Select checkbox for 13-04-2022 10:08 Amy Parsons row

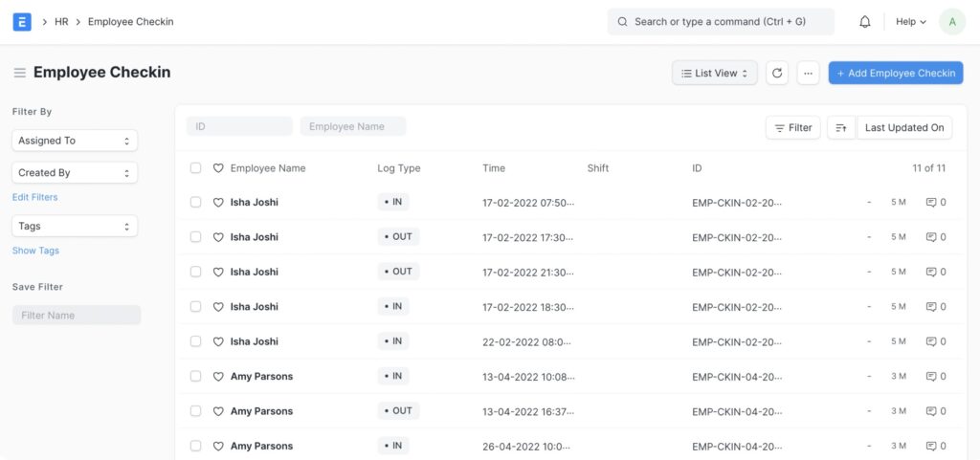[x=195, y=377]
